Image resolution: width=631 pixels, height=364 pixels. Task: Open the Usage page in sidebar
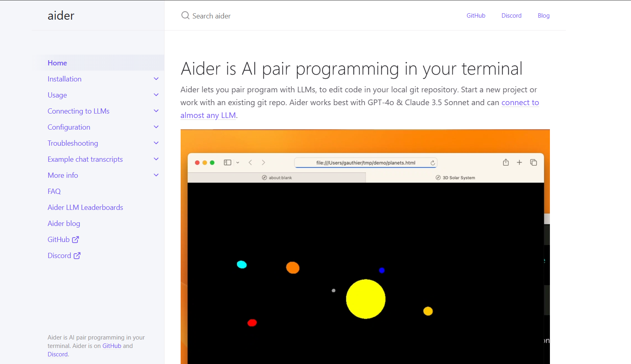57,95
